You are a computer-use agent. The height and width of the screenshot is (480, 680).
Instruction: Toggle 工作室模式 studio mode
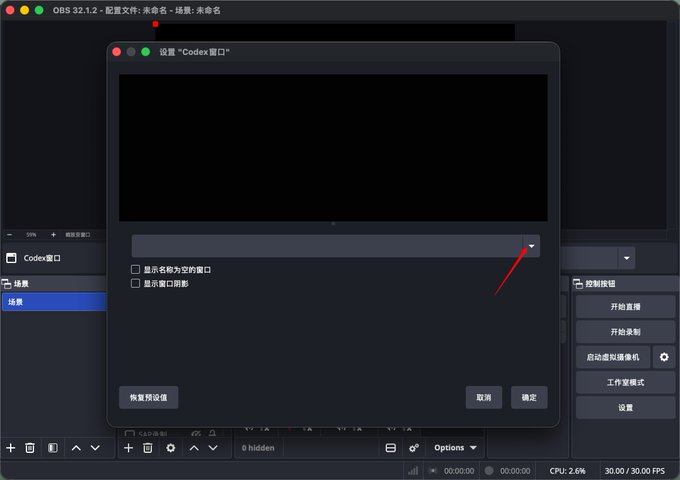pyautogui.click(x=625, y=382)
